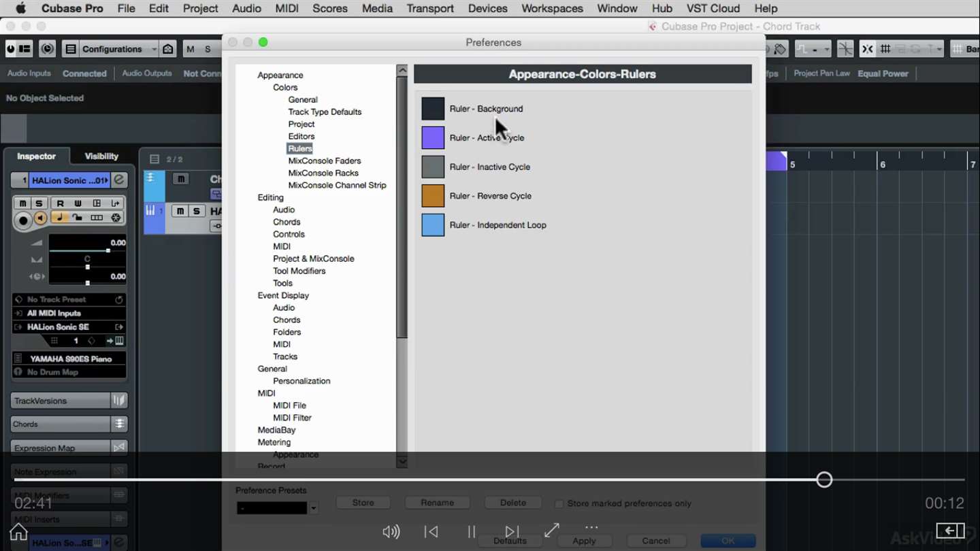Enable record on the Inspector channel
Viewport: 980px width, 551px height.
click(23, 220)
